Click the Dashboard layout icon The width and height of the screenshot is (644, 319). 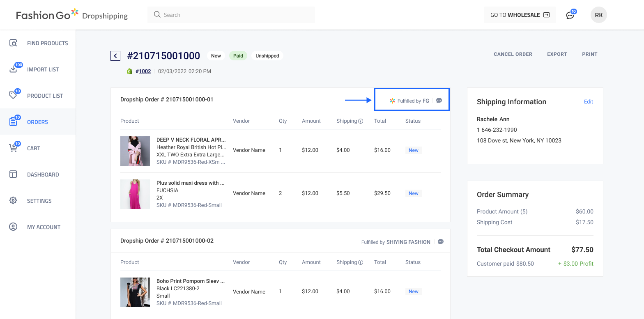pyautogui.click(x=13, y=174)
